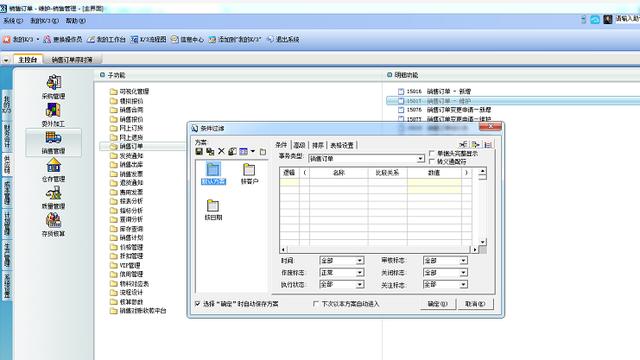
Task: Click the view mode icon in 方案 toolbar
Action: (x=244, y=151)
